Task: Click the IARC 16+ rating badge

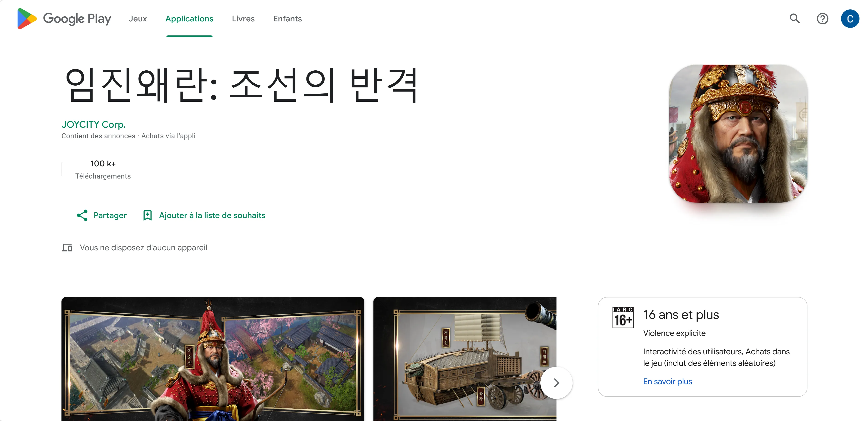Action: 623,317
